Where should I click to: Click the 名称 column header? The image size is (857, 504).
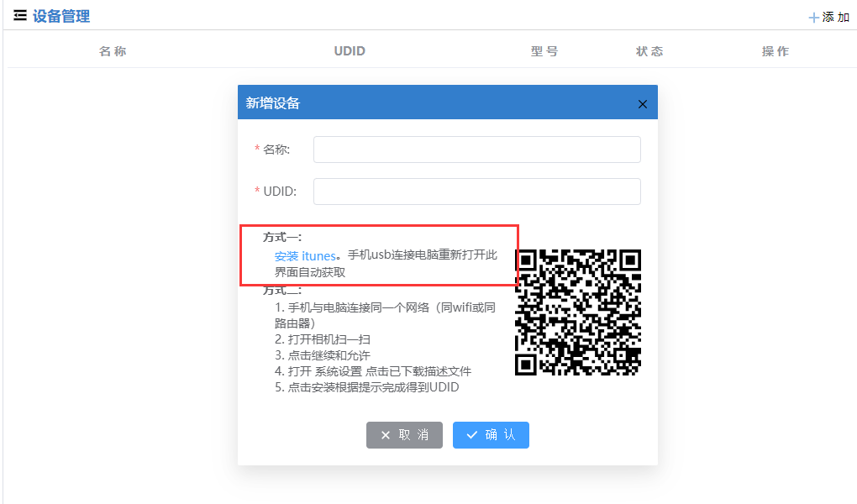click(112, 50)
